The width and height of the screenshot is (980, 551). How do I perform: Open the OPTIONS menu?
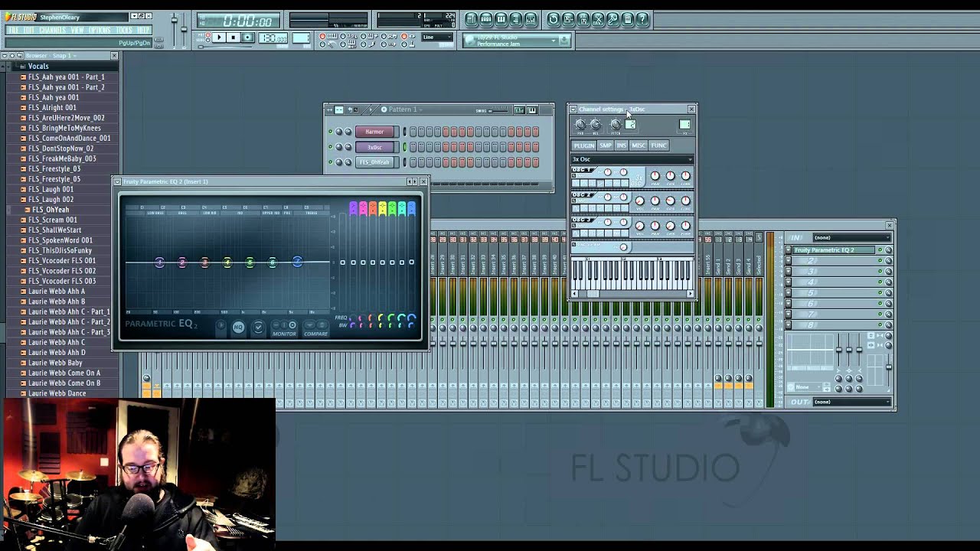point(100,31)
